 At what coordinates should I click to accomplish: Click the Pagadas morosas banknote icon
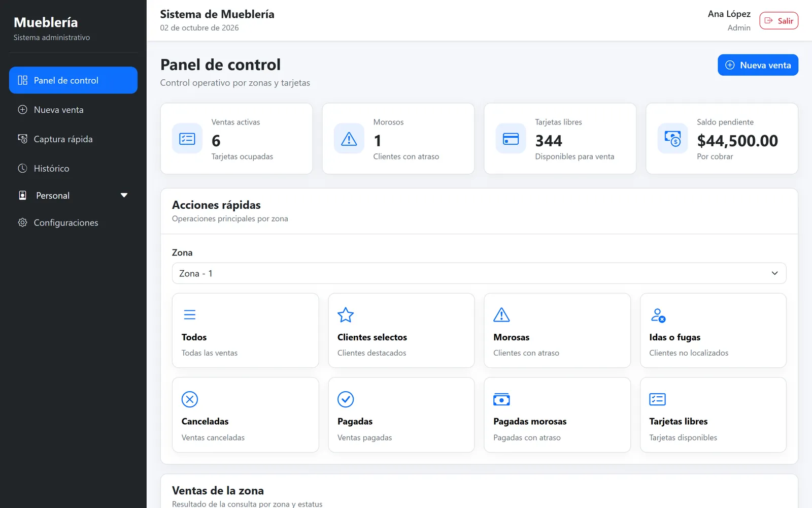coord(501,399)
